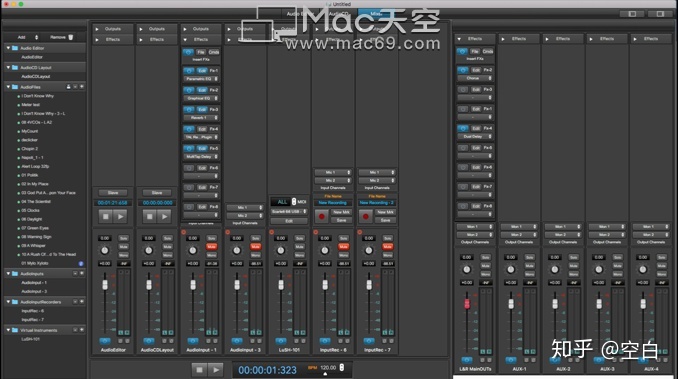Play the AudioEditor strip transport
The image size is (678, 379).
(120, 216)
